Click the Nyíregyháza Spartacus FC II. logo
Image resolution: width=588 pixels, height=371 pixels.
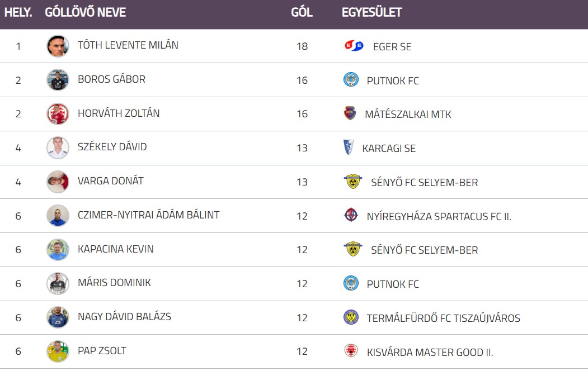(351, 215)
